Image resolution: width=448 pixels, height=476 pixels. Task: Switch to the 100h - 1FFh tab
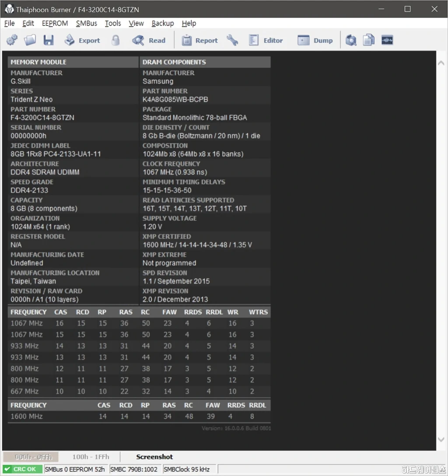pos(91,457)
